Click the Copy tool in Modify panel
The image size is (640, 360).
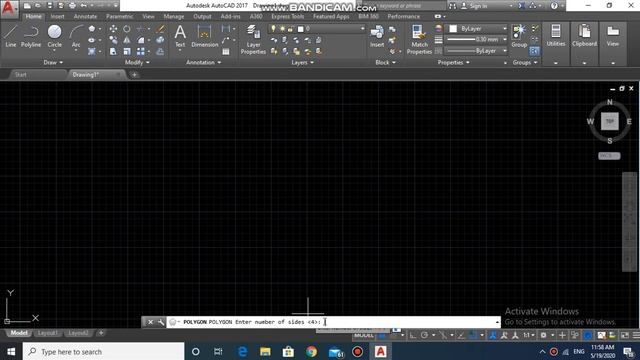click(113, 40)
